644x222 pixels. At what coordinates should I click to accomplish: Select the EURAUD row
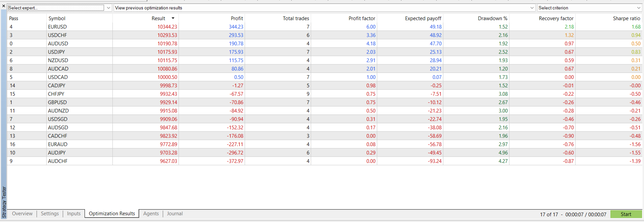[x=325, y=144]
